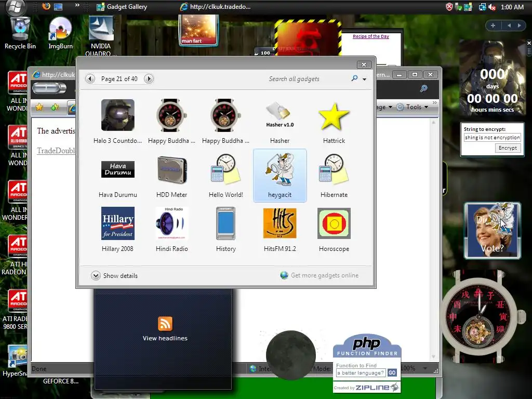
Task: Open the Recycle Bin desktop icon
Action: coord(20,33)
